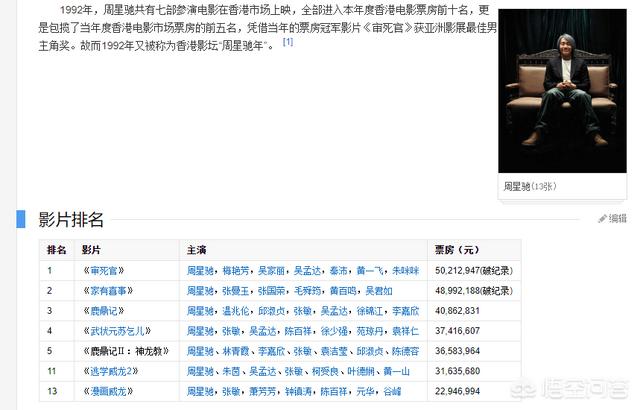Click the 吴家丽 actor link

tap(271, 271)
